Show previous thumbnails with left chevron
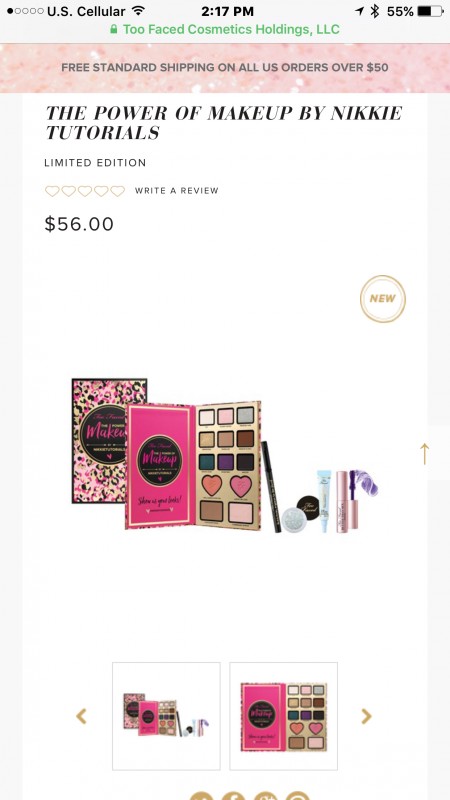 pos(81,716)
